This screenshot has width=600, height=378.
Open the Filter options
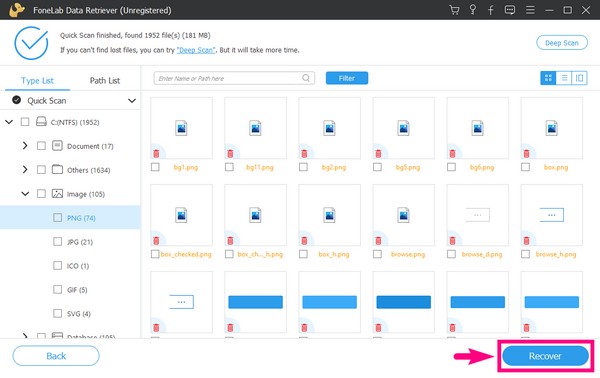(347, 78)
